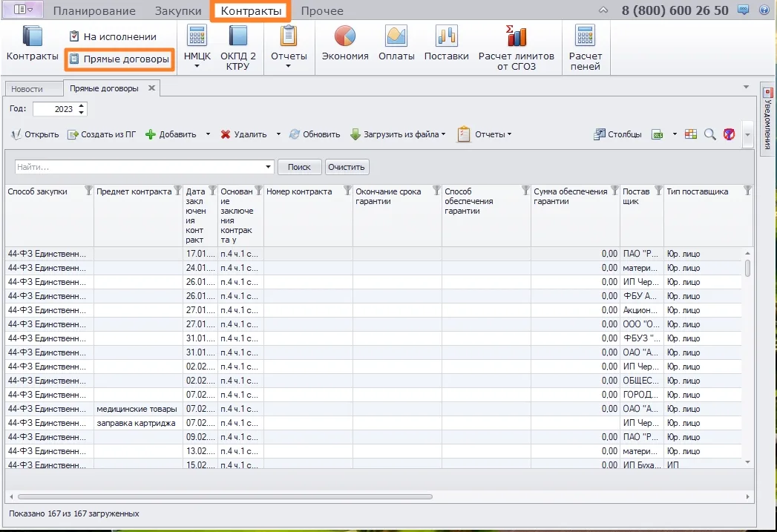
Task: Expand the Добавить dropdown arrow
Action: pyautogui.click(x=208, y=134)
